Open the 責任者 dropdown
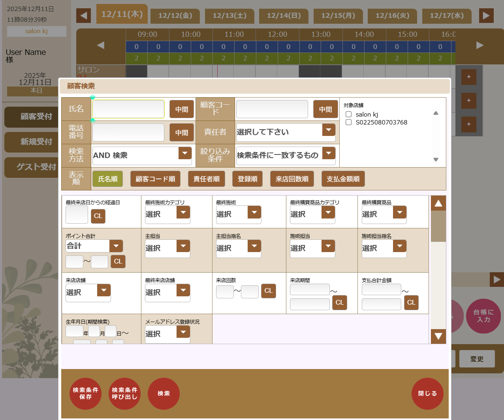Screen dimensions: 504x420 point(329,130)
